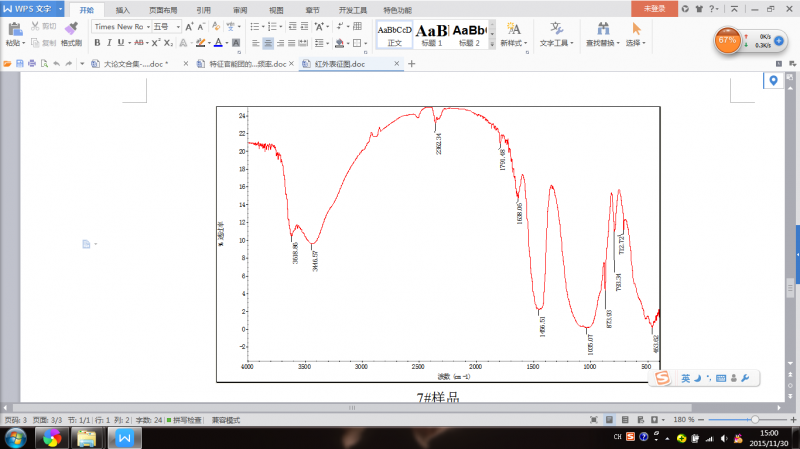The height and width of the screenshot is (449, 800).
Task: Apply subscript X₂ formatting
Action: click(168, 43)
